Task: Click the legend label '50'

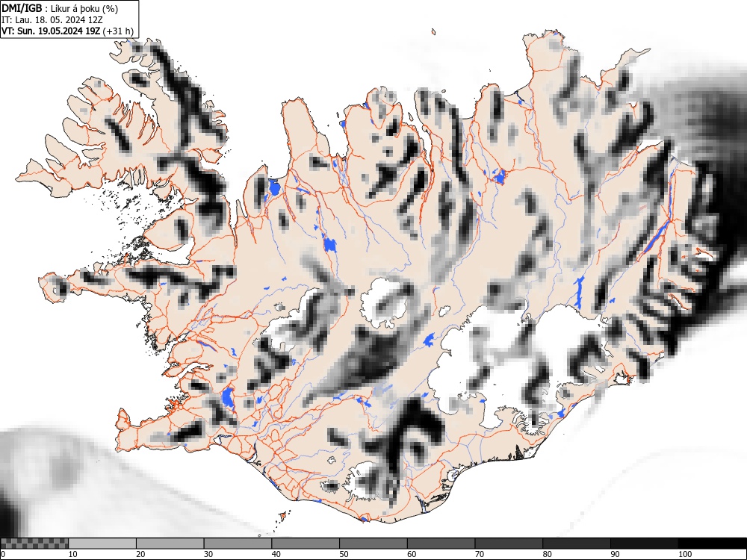Action: pyautogui.click(x=344, y=554)
